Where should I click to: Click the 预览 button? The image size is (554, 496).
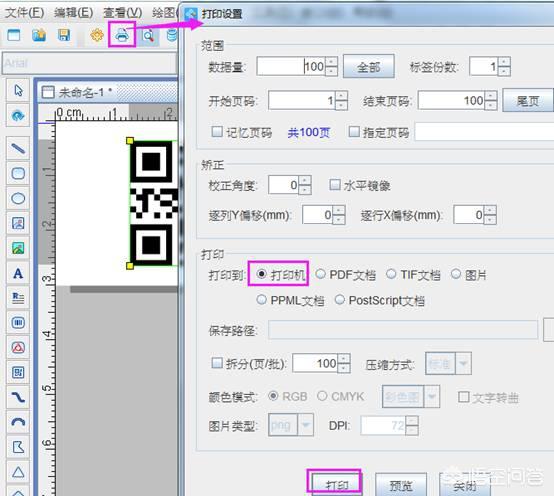pos(401,486)
